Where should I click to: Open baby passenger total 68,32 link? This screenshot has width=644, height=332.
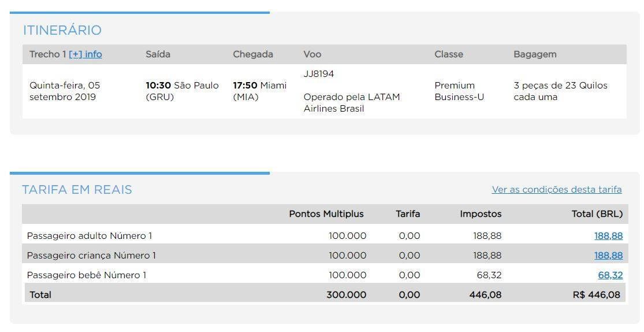pos(611,275)
